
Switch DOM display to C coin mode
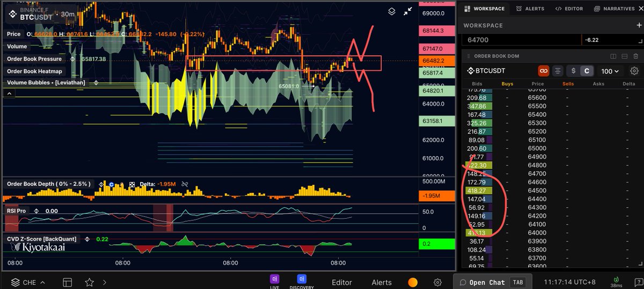click(x=587, y=71)
